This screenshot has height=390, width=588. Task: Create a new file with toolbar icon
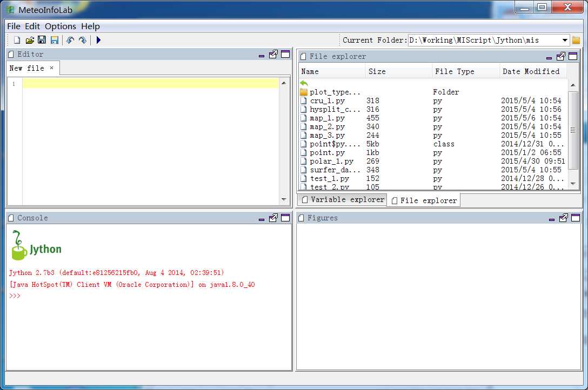click(17, 40)
